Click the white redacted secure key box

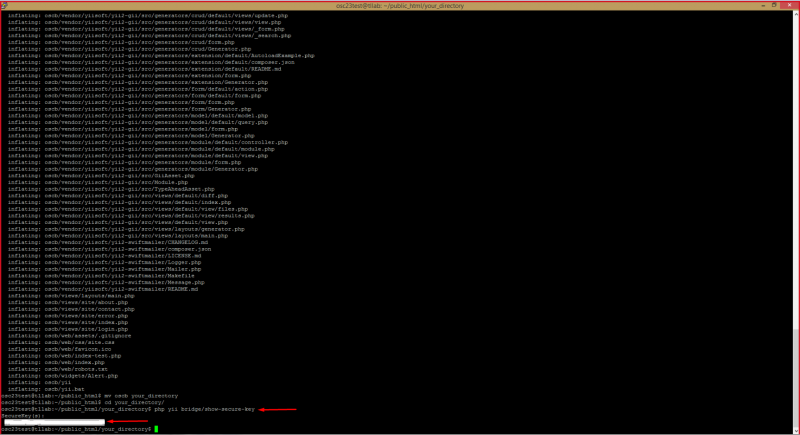click(53, 422)
